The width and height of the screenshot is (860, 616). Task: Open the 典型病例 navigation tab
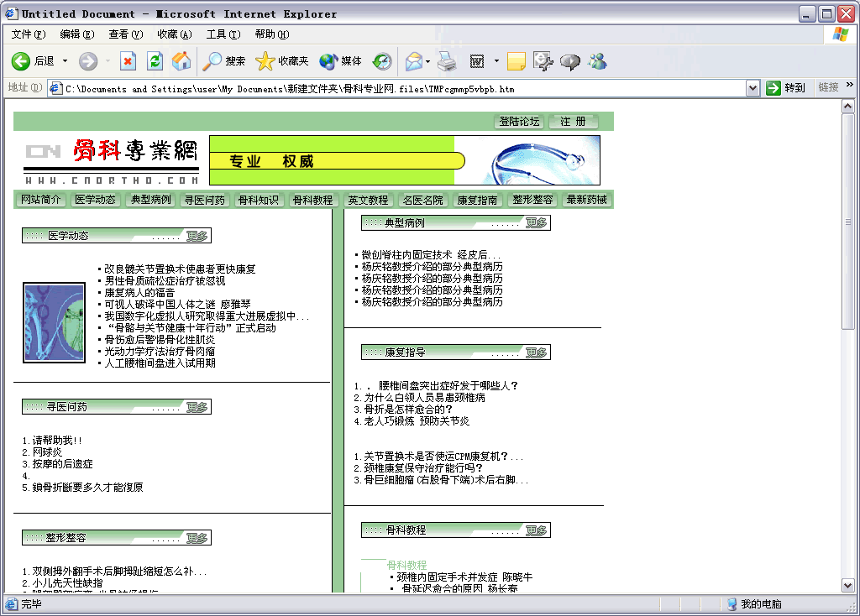150,200
